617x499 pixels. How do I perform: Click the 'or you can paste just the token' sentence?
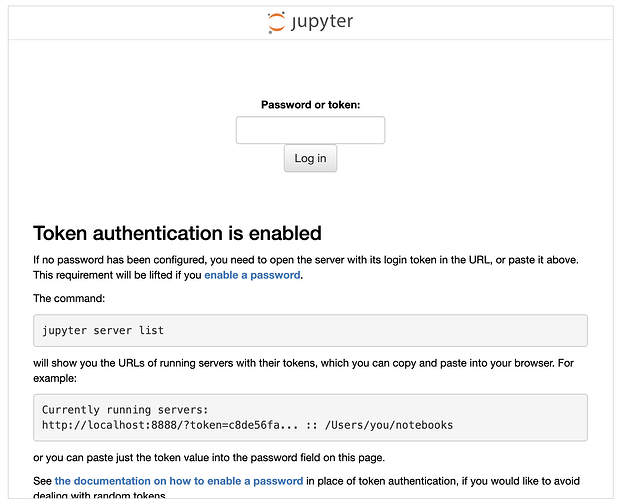209,458
